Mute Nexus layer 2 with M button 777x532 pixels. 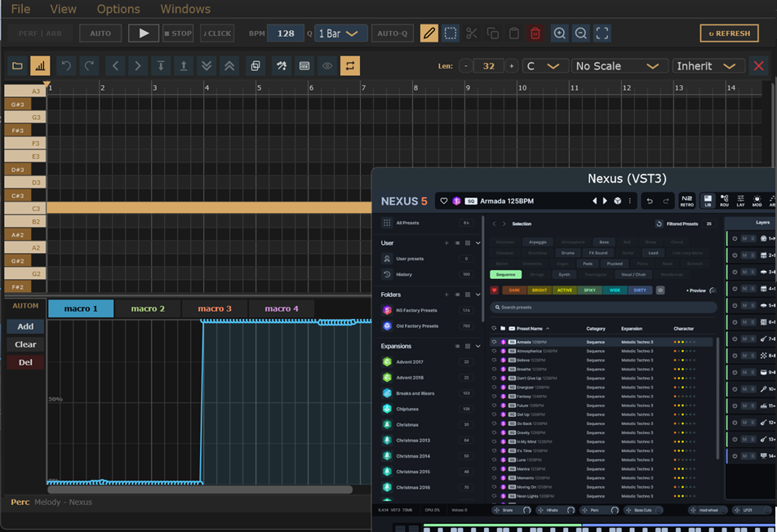(744, 255)
